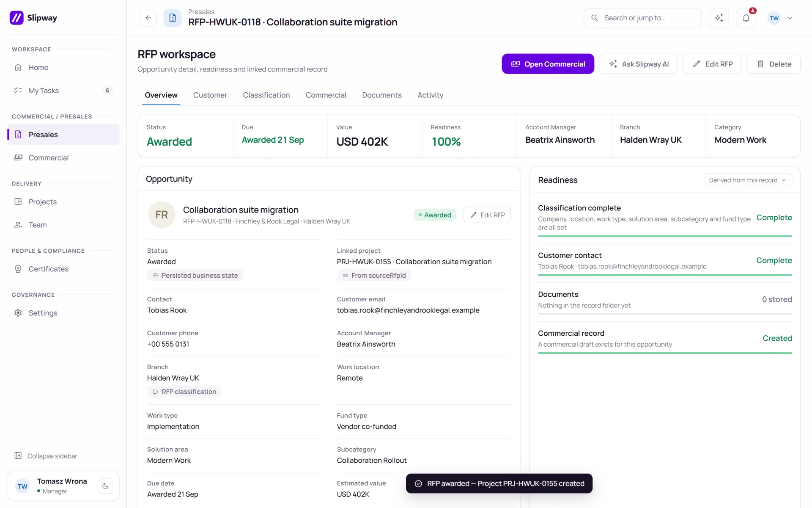Open Projects in sidebar

63,202
